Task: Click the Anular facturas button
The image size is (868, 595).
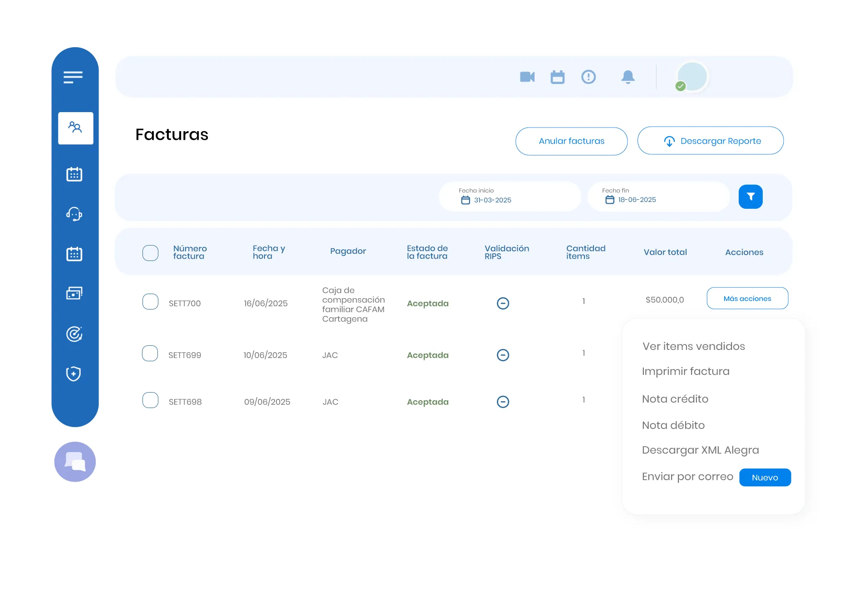Action: [x=571, y=141]
